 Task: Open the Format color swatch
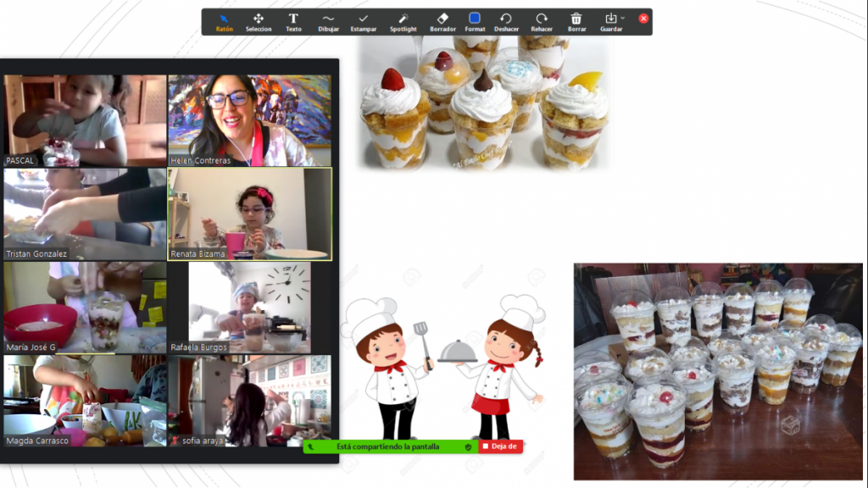tap(475, 18)
